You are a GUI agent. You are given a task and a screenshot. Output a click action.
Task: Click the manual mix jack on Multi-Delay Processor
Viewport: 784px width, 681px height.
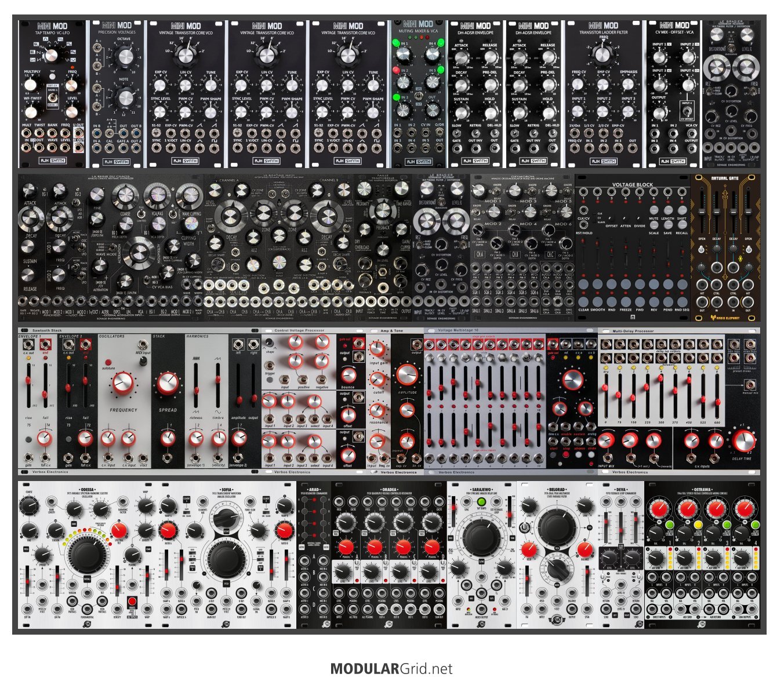[750, 385]
